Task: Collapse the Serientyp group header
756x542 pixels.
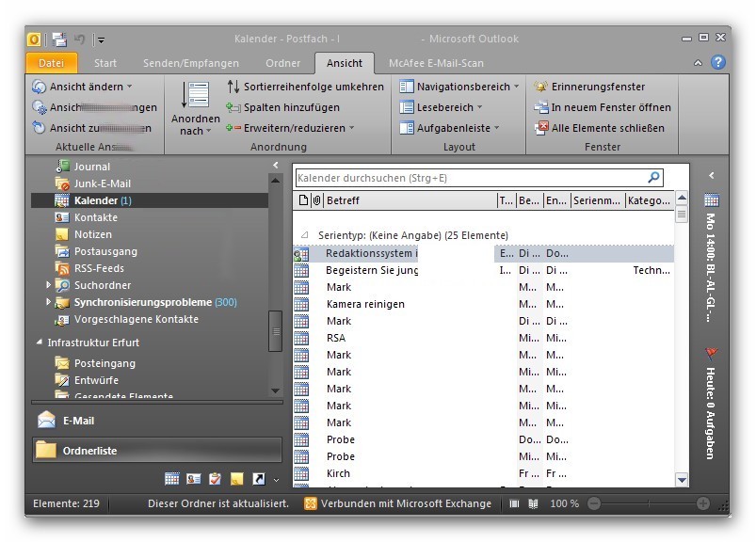Action: click(304, 235)
